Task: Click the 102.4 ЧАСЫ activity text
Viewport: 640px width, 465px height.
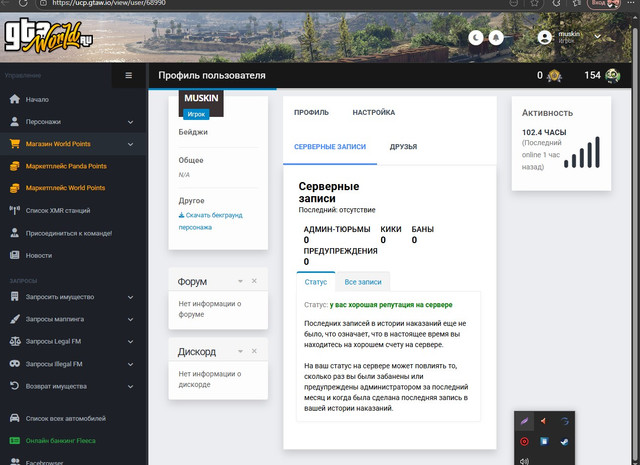Action: coord(544,132)
